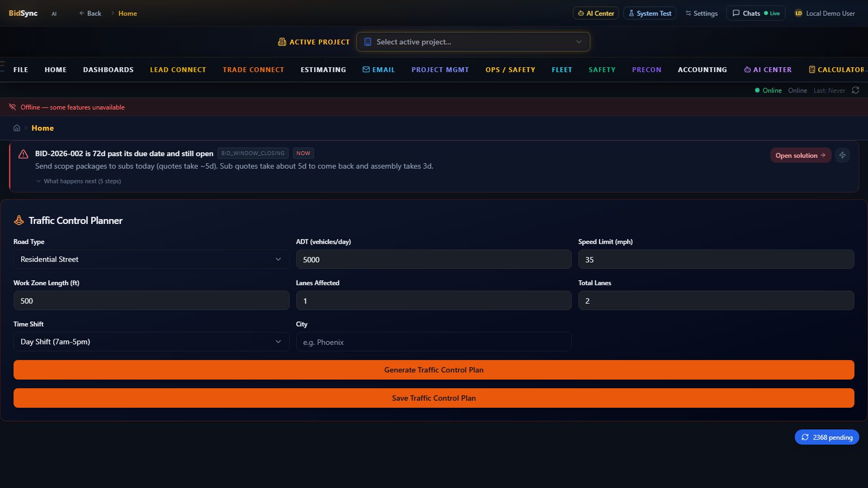
Task: Open AI CENTER in the menu bar
Action: [768, 69]
